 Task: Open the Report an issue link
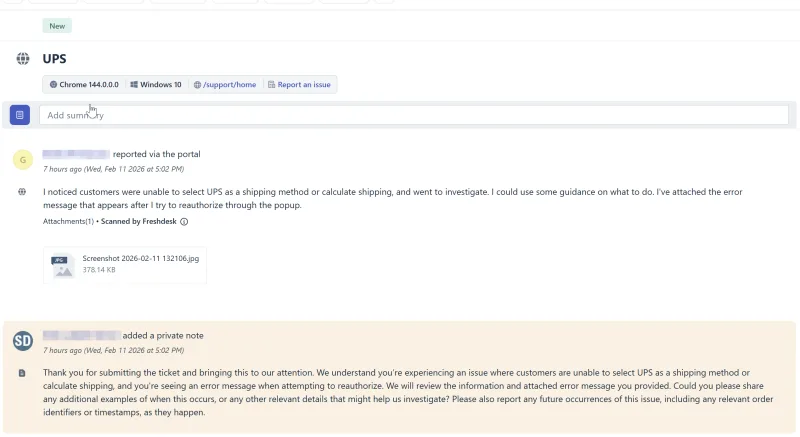(x=299, y=85)
